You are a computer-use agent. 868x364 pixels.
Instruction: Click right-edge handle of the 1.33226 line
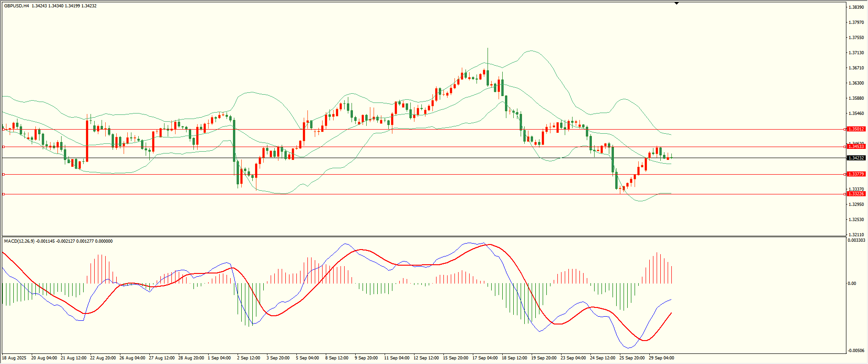click(845, 194)
